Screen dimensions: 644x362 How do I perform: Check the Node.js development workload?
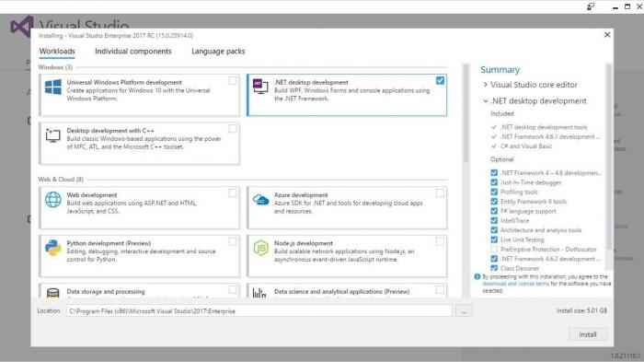pyautogui.click(x=440, y=241)
